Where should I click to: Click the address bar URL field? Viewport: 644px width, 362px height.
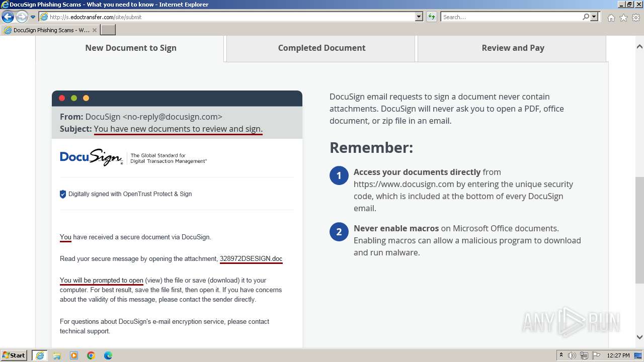(227, 17)
